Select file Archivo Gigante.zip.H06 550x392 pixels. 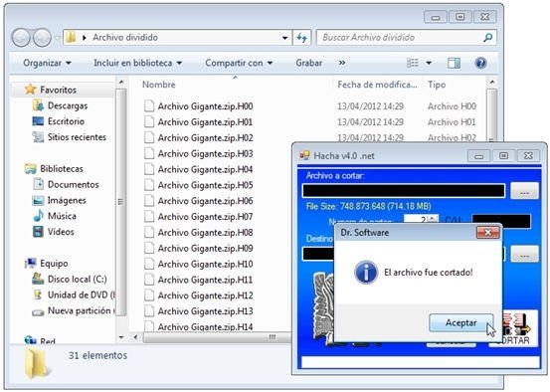click(205, 201)
